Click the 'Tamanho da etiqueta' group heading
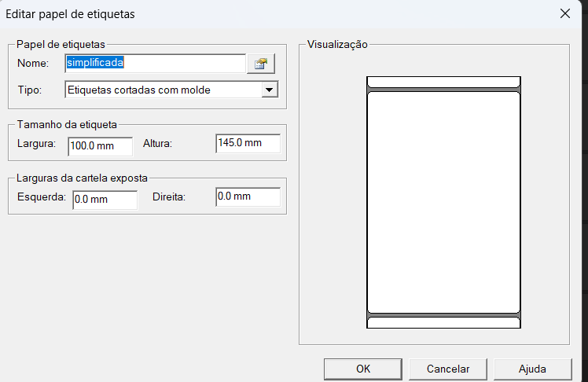 [x=67, y=123]
